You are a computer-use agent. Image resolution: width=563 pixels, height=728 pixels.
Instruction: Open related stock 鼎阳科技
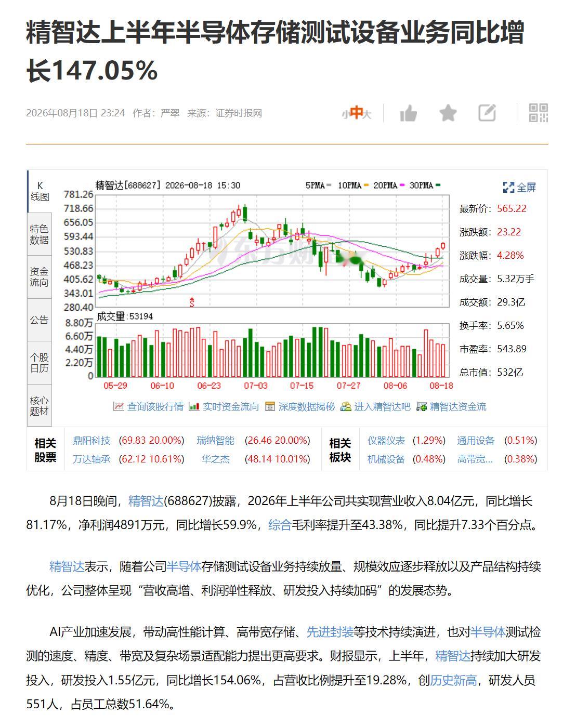[91, 441]
